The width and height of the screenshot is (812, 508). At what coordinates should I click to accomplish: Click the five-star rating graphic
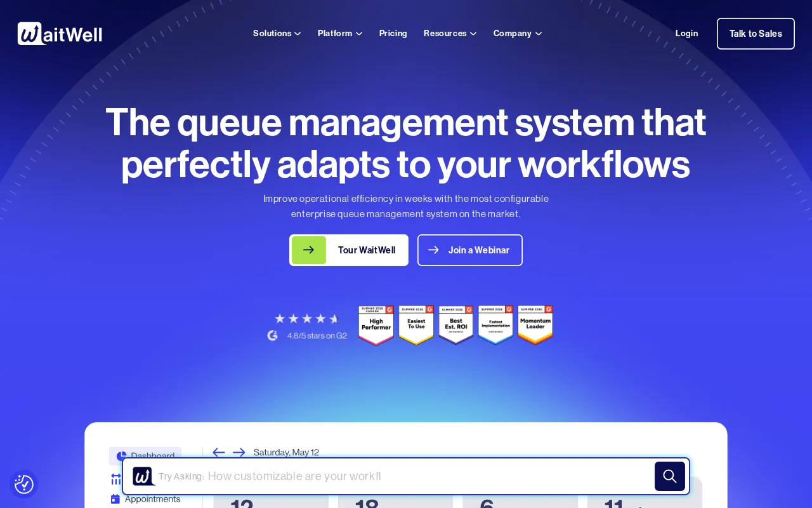tap(307, 319)
